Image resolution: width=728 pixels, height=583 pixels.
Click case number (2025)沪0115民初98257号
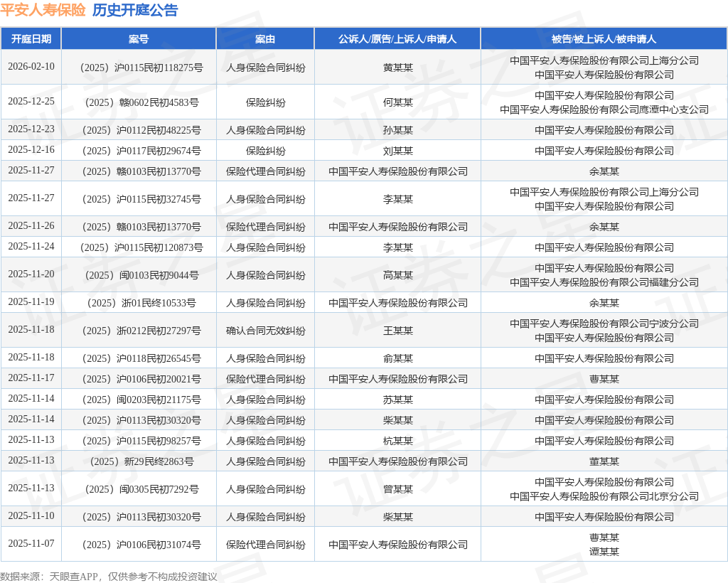141,441
